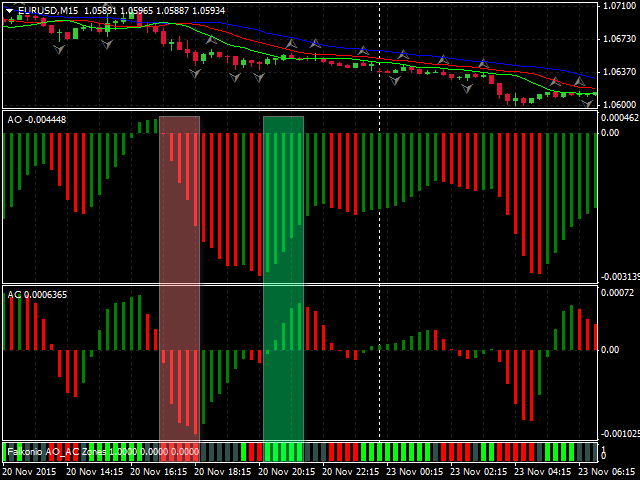Screen dimensions: 640x480
Task: Click the EURUSD,M15 symbol title text
Action: pos(49,10)
